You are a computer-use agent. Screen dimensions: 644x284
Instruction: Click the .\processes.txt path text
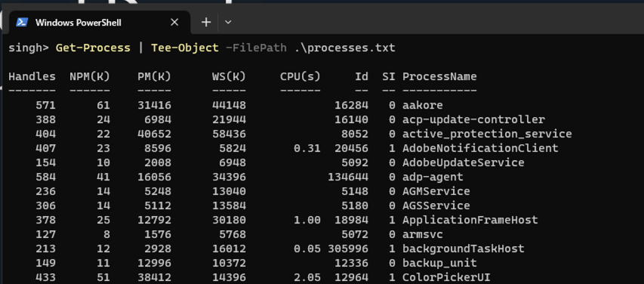click(344, 48)
